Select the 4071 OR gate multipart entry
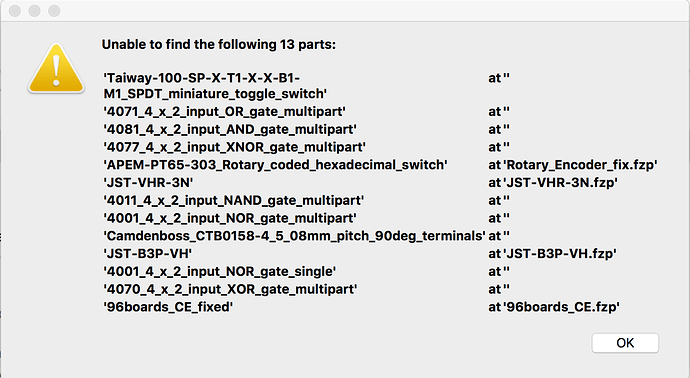This screenshot has width=690, height=378. (x=224, y=111)
